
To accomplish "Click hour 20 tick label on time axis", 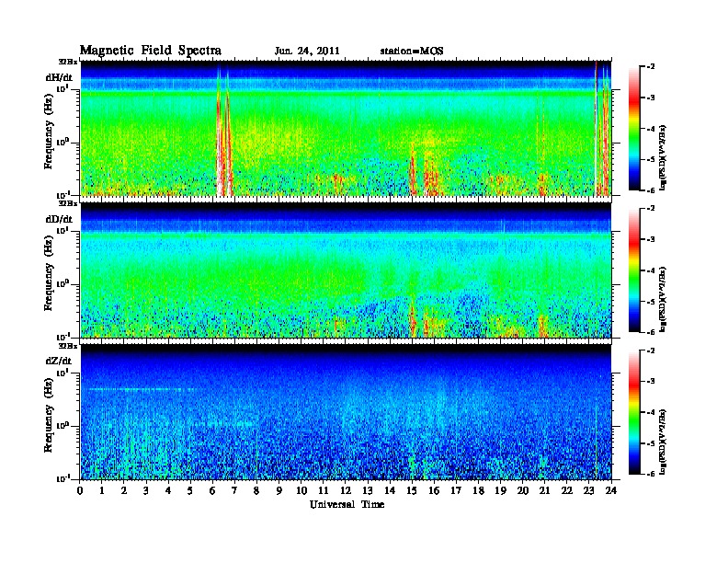I will (523, 490).
